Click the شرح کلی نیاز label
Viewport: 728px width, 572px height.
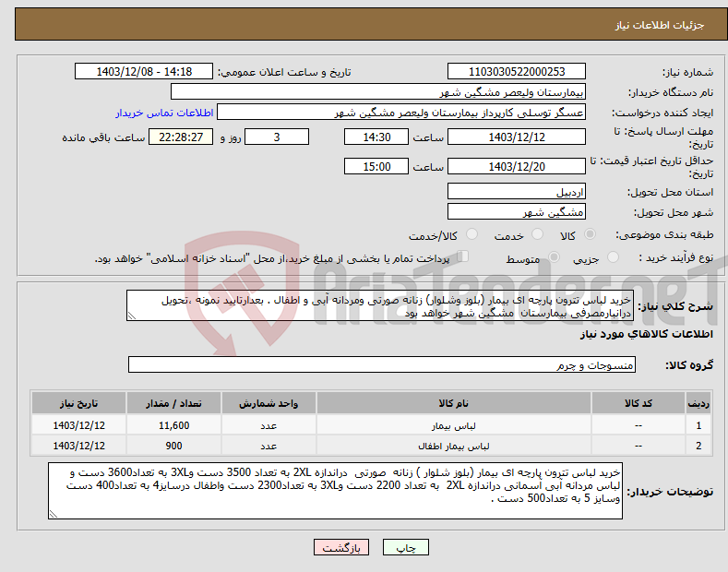point(675,306)
